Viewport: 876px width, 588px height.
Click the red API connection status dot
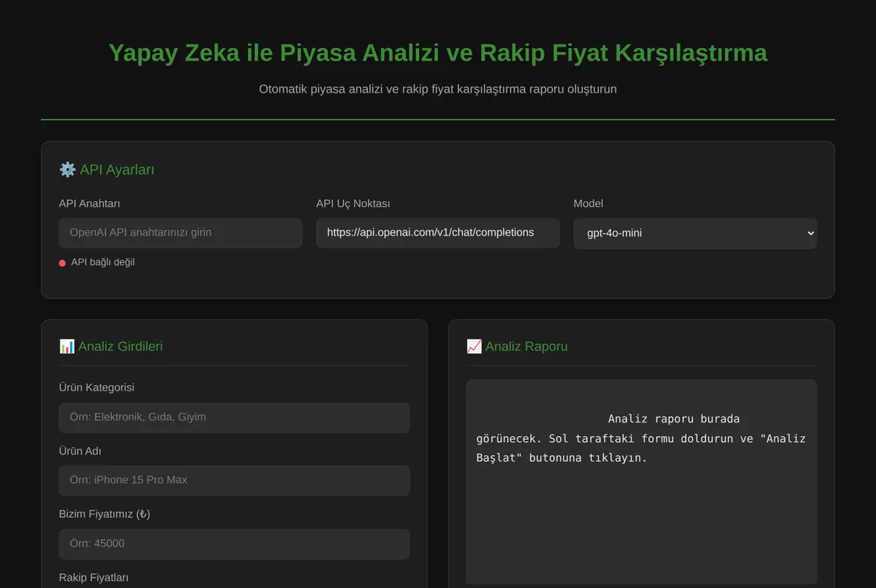62,263
